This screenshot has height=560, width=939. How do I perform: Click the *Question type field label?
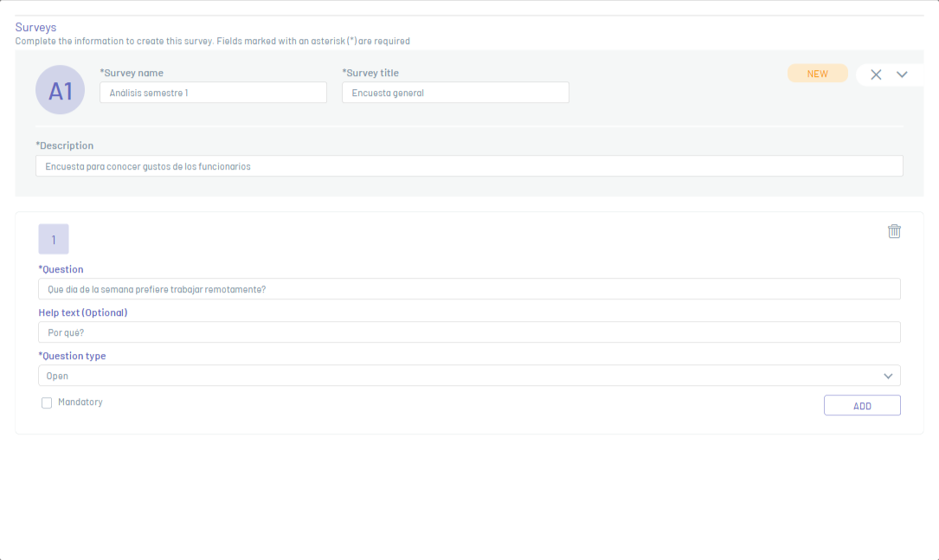(x=72, y=356)
